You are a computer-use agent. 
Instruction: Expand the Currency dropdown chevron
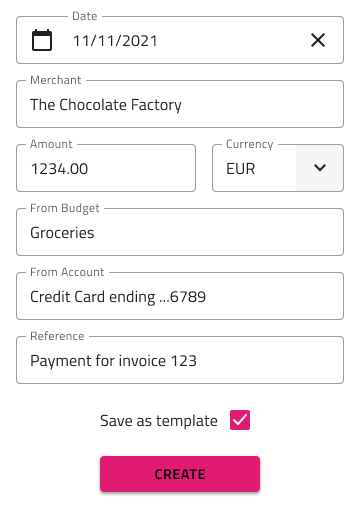pos(320,168)
